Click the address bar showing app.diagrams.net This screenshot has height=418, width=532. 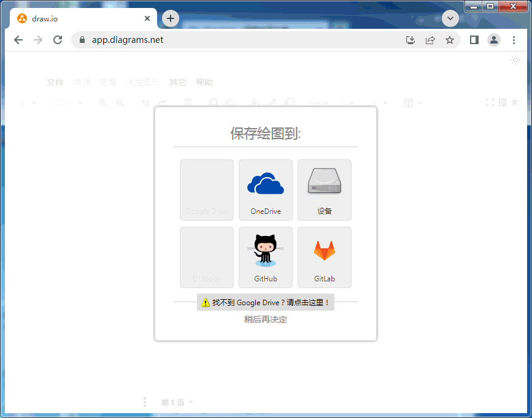tap(245, 40)
